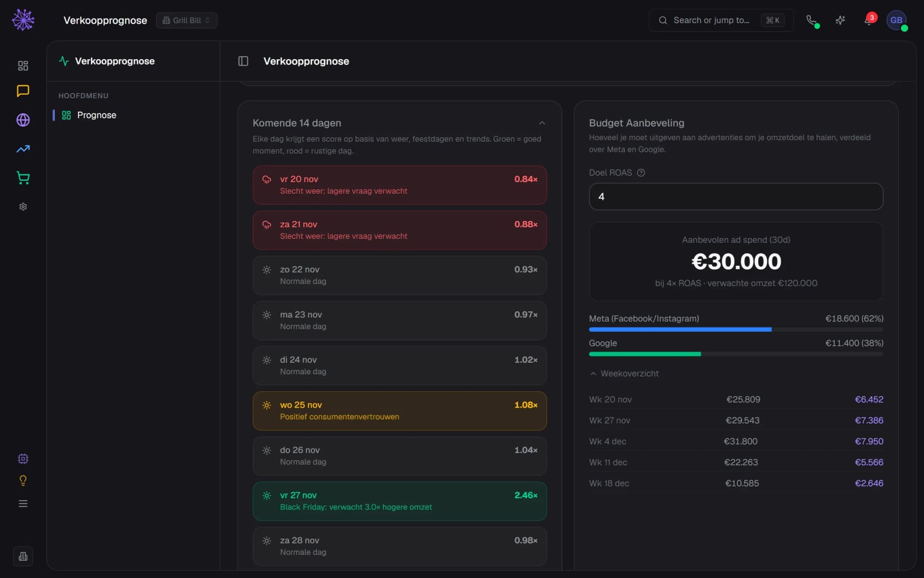The width and height of the screenshot is (924, 578).
Task: Click the 1.04× score on do 26 nov
Action: pyautogui.click(x=526, y=450)
